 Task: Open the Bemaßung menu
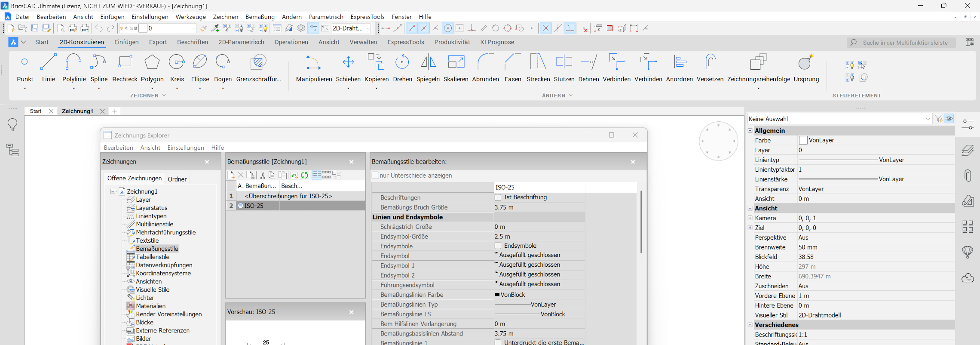click(260, 17)
